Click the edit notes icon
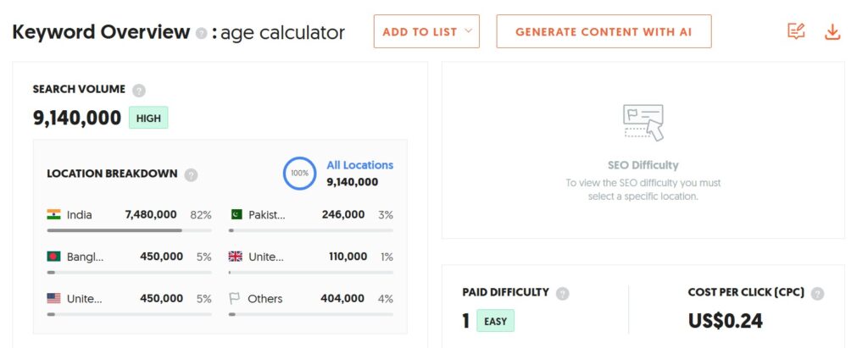The width and height of the screenshot is (868, 348). coord(795,32)
